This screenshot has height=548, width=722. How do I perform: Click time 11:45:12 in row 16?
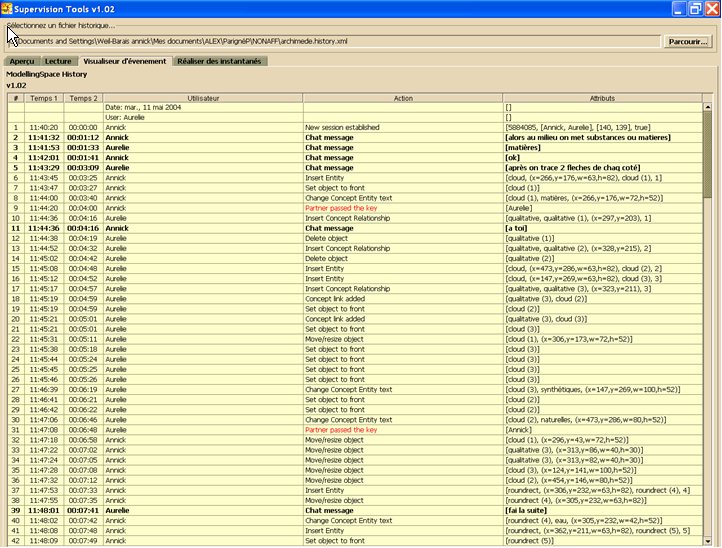tap(44, 279)
